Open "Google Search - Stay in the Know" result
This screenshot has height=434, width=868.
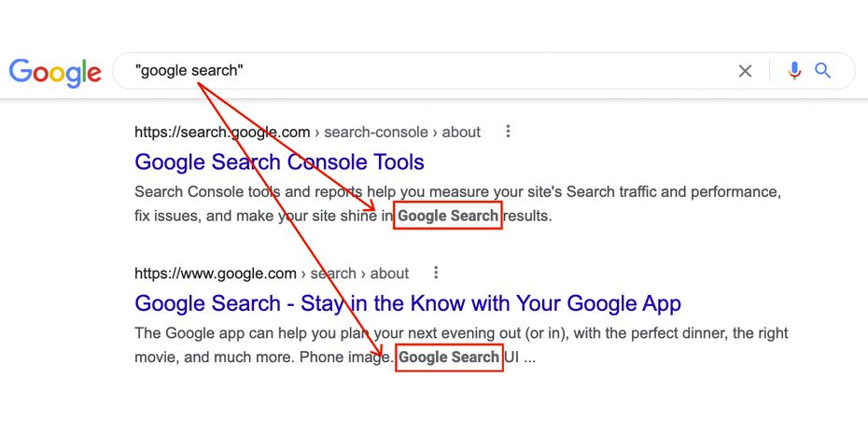(408, 303)
